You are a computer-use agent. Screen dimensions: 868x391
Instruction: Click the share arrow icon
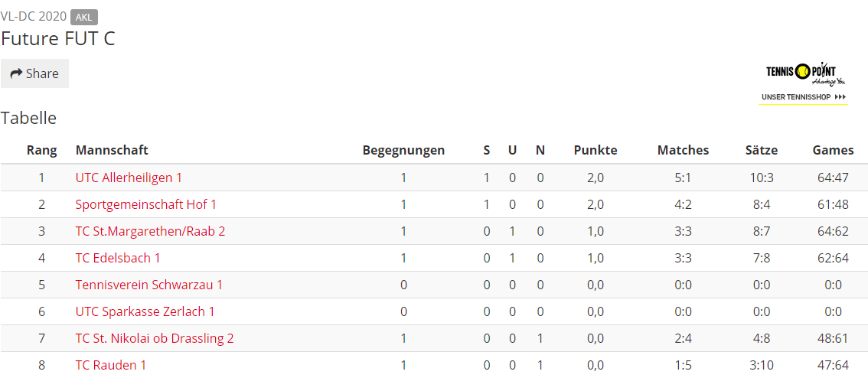(16, 73)
